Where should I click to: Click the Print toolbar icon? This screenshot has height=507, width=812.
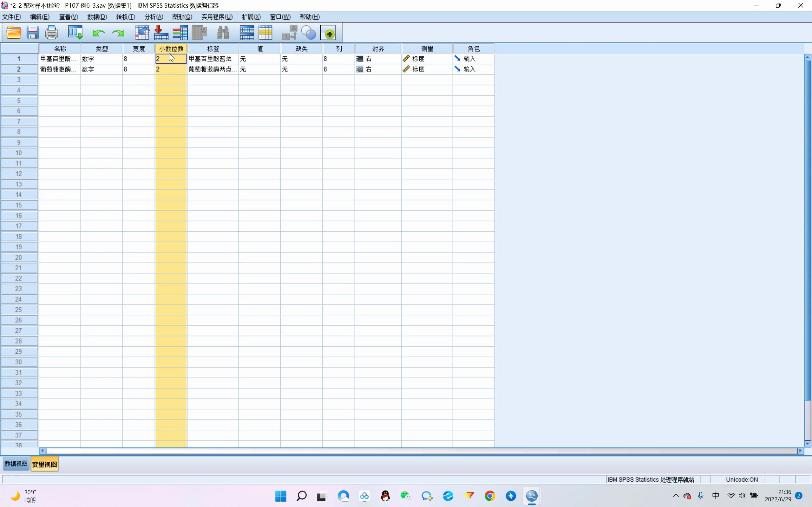tap(51, 33)
